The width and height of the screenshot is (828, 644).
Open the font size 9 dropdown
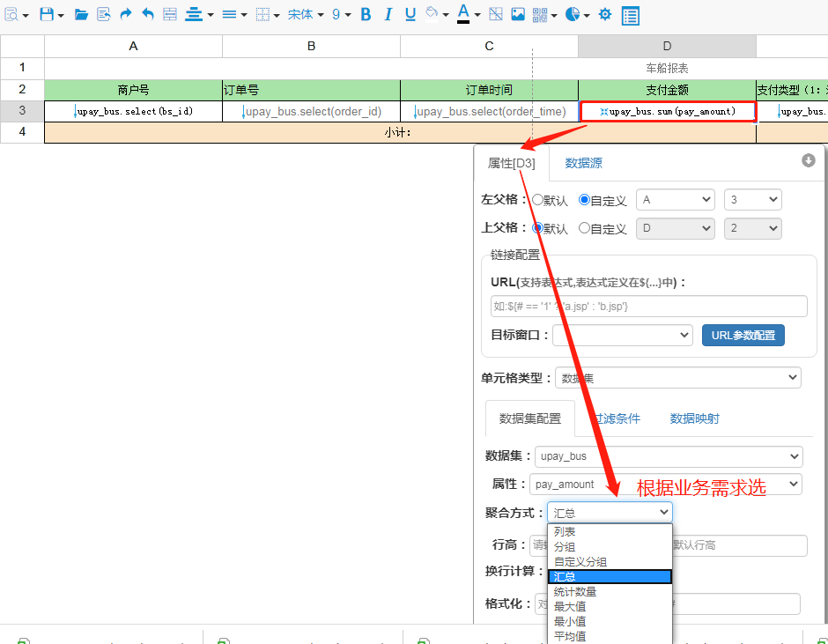341,15
